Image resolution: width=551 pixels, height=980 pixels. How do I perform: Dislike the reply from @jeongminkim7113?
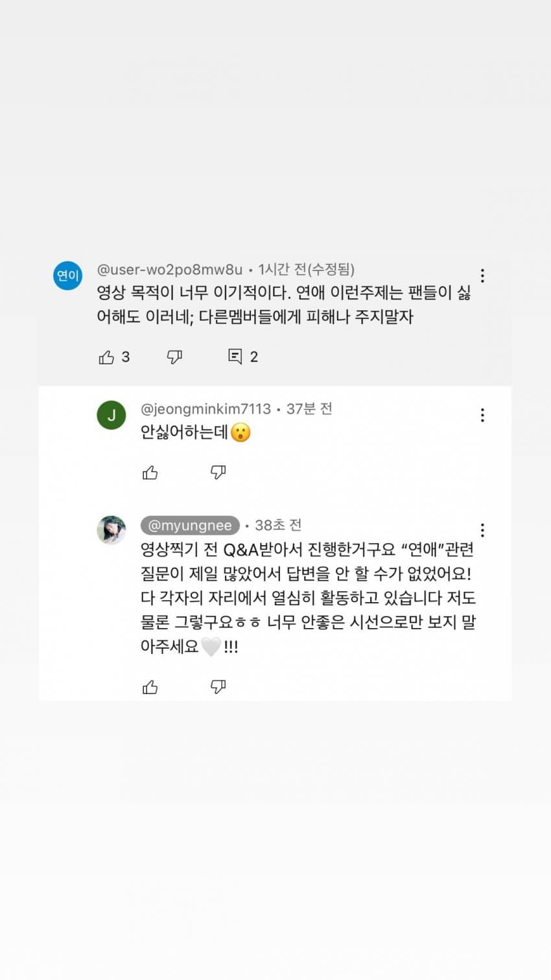coord(218,472)
